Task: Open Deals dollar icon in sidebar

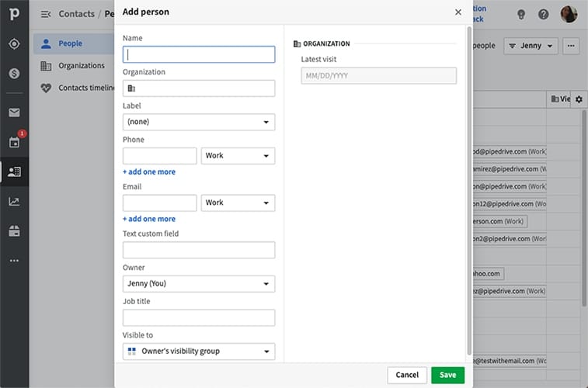Action: [x=14, y=74]
